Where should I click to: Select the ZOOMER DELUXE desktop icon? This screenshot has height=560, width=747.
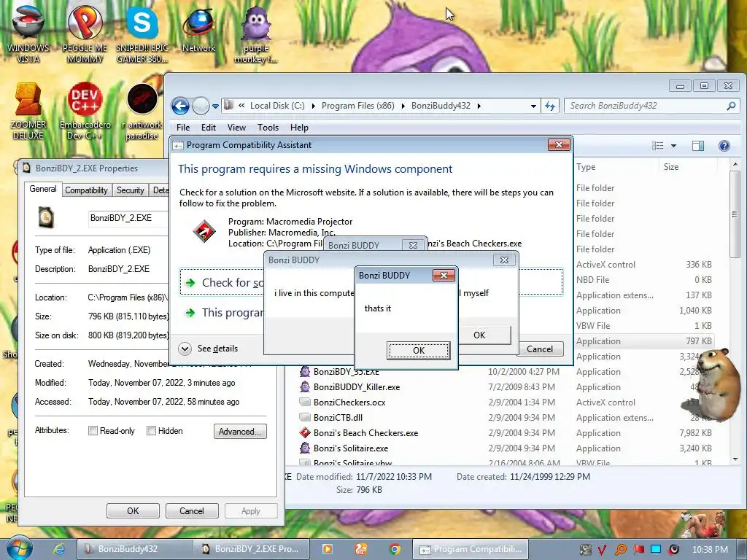[x=28, y=112]
